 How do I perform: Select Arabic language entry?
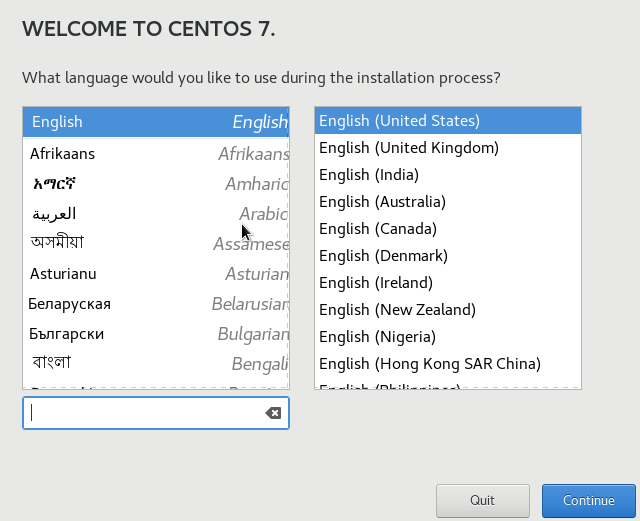[155, 214]
